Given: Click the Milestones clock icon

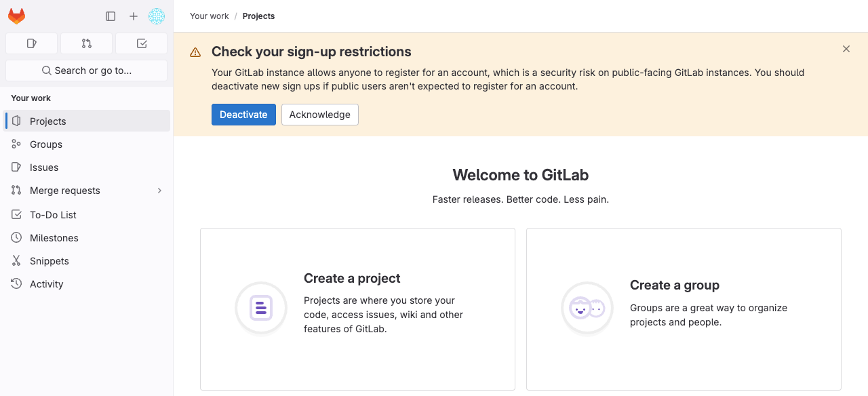Looking at the screenshot, I should pos(16,238).
